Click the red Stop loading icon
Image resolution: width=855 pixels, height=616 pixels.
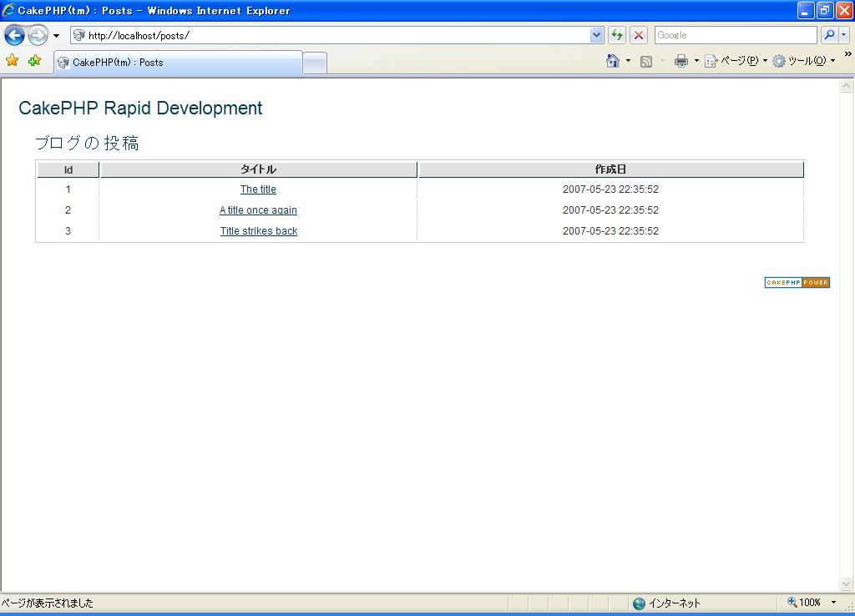coord(639,35)
